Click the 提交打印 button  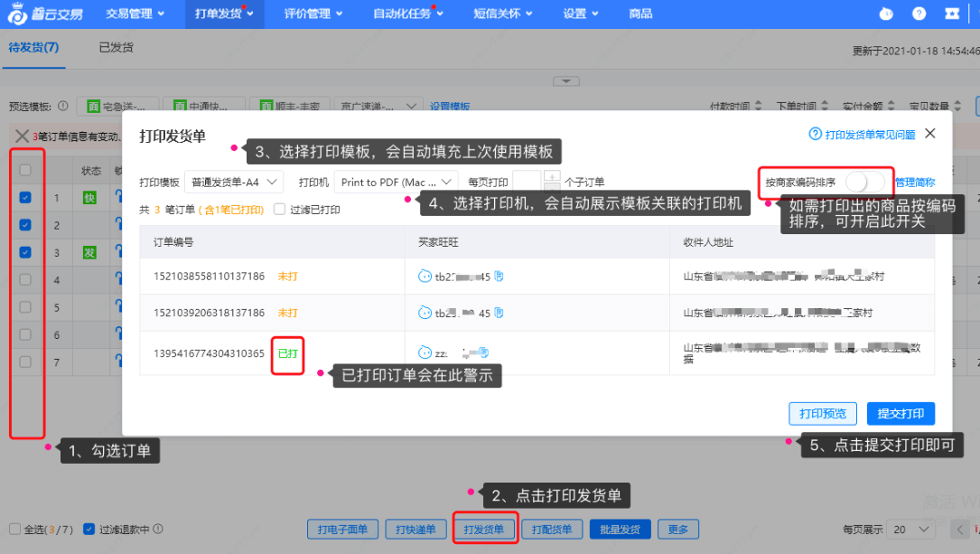pos(901,413)
